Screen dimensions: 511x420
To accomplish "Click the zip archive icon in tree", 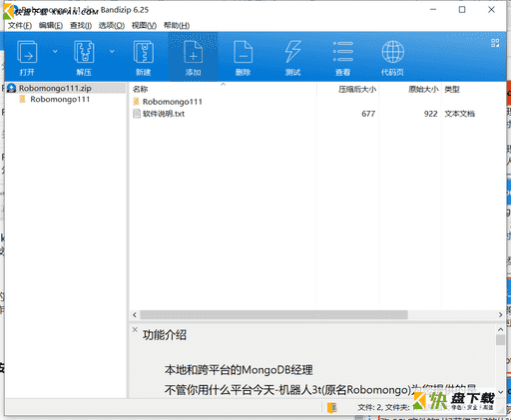I will tap(12, 88).
